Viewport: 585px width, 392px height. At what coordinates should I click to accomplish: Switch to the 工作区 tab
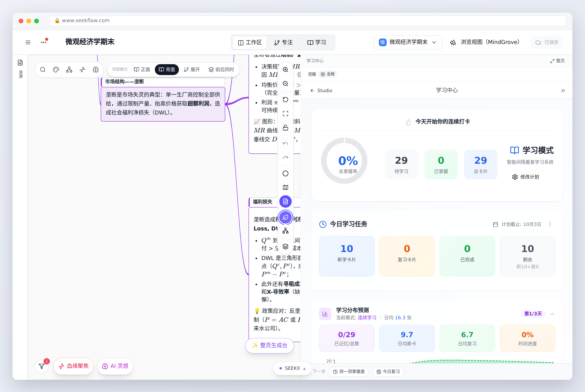coord(250,42)
